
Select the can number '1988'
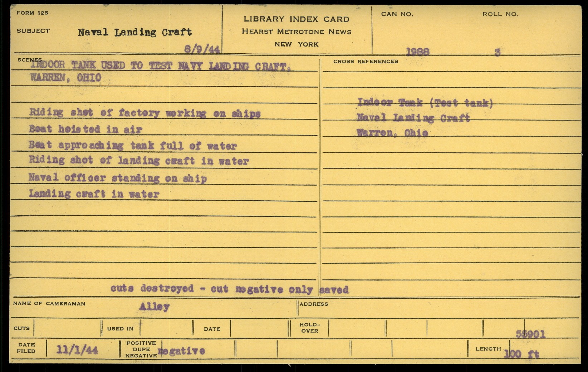click(417, 52)
